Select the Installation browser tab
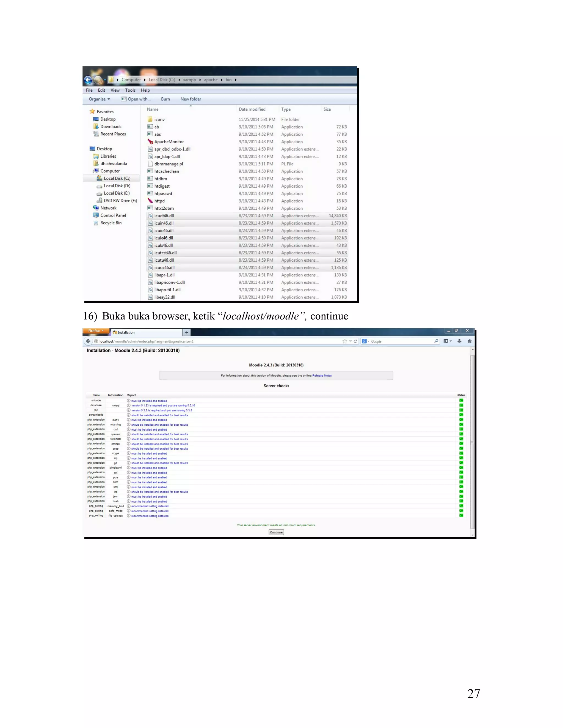The image size is (563, 728). 147,333
